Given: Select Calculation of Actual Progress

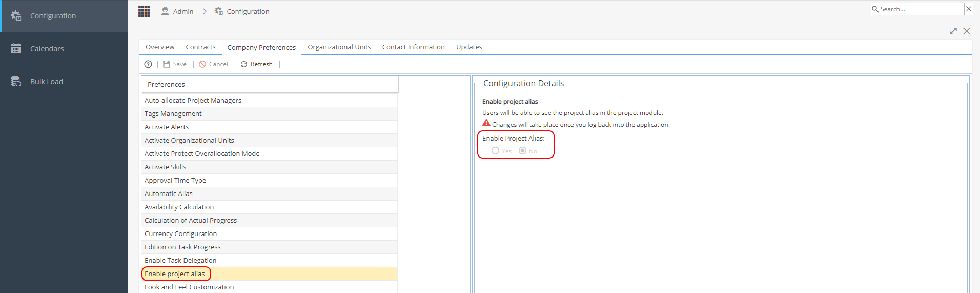Looking at the screenshot, I should click(x=270, y=221).
